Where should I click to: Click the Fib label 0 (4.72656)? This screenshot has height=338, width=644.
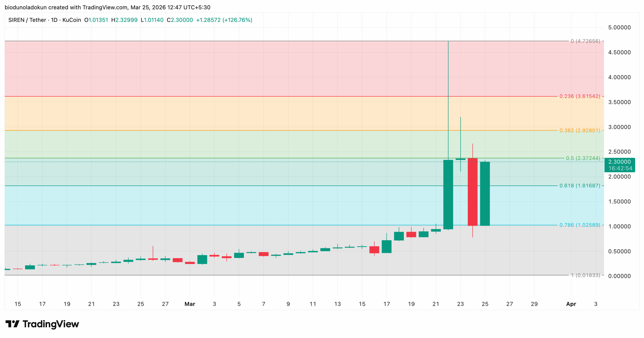coord(585,41)
